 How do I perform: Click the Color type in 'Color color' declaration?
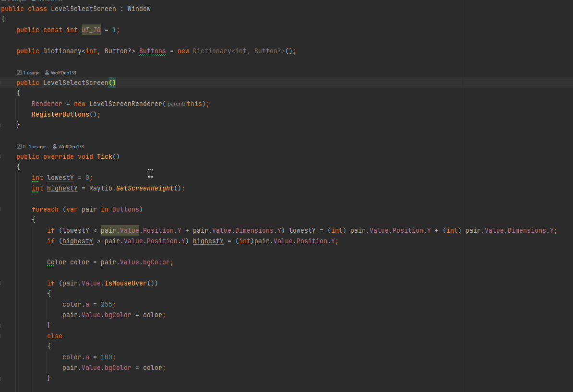[x=57, y=262]
